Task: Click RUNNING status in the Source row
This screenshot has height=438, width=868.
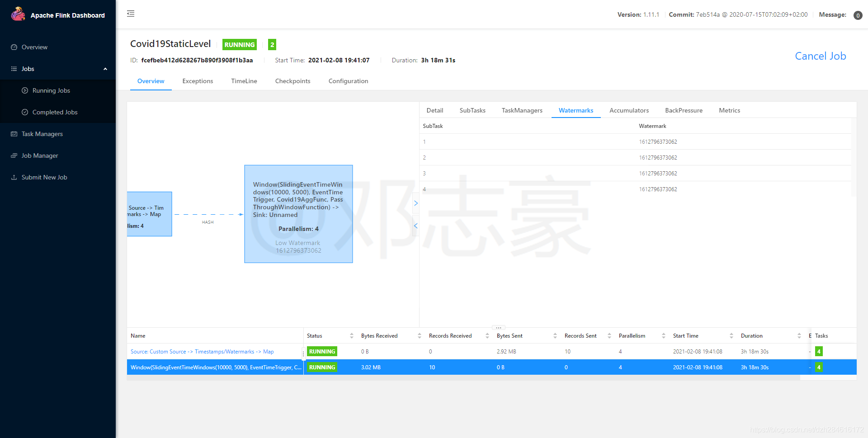Action: click(x=322, y=351)
